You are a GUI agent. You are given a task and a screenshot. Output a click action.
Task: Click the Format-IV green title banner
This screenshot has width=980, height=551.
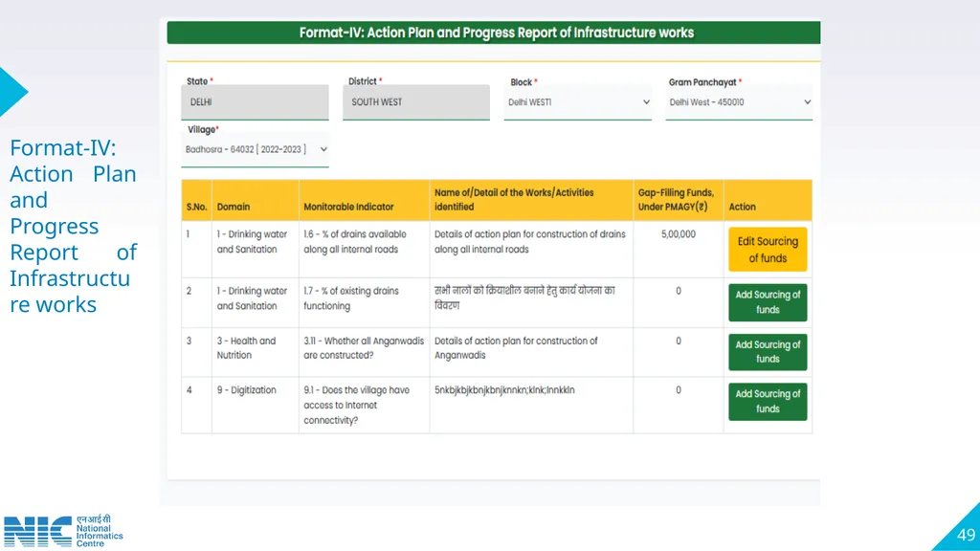pyautogui.click(x=494, y=33)
